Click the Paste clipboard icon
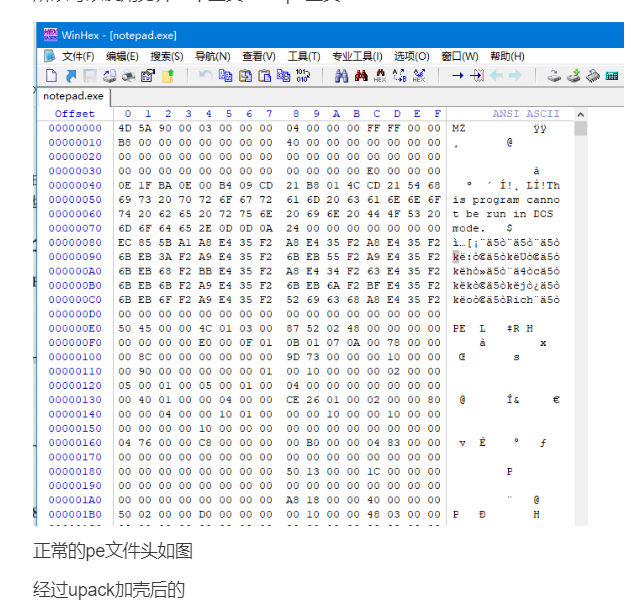 click(264, 76)
